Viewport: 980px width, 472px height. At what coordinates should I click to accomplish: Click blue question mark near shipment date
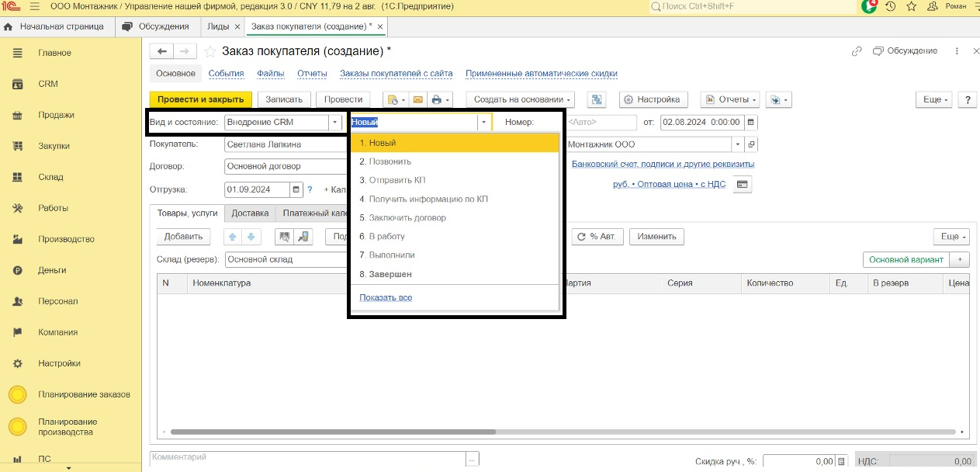coord(310,189)
